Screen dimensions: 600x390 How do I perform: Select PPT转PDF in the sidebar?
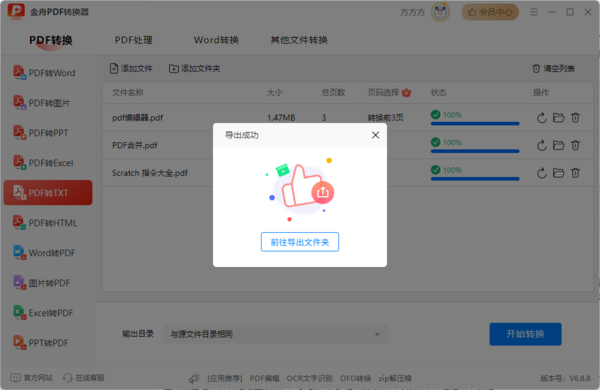48,343
